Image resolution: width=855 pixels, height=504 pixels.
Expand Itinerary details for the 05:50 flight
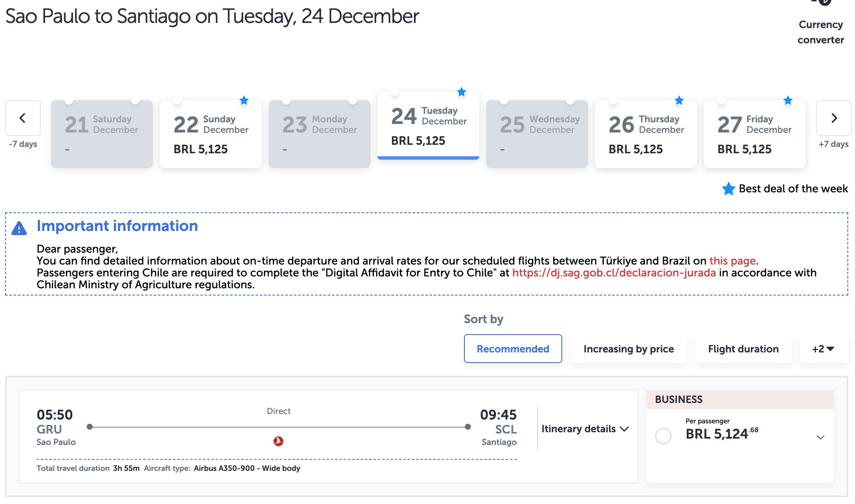(584, 429)
